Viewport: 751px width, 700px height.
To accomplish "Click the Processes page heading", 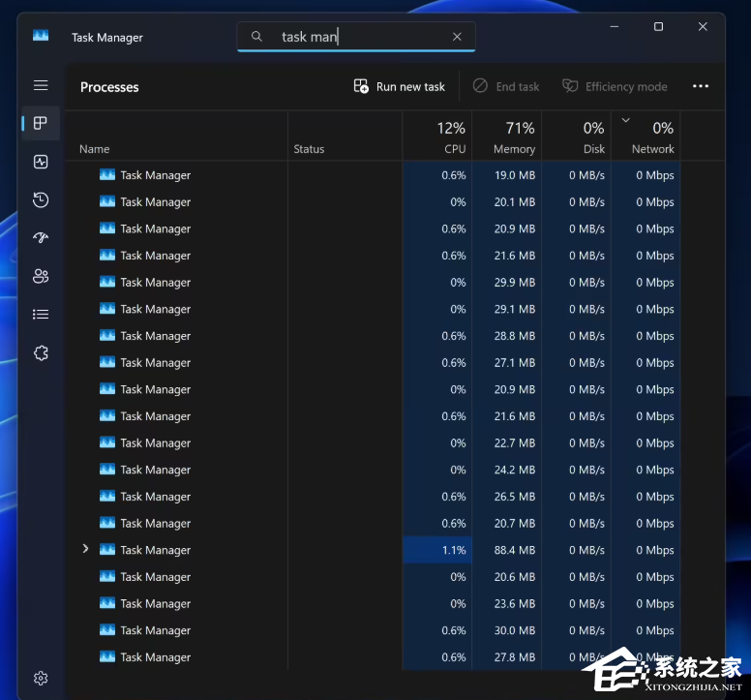I will click(x=109, y=87).
